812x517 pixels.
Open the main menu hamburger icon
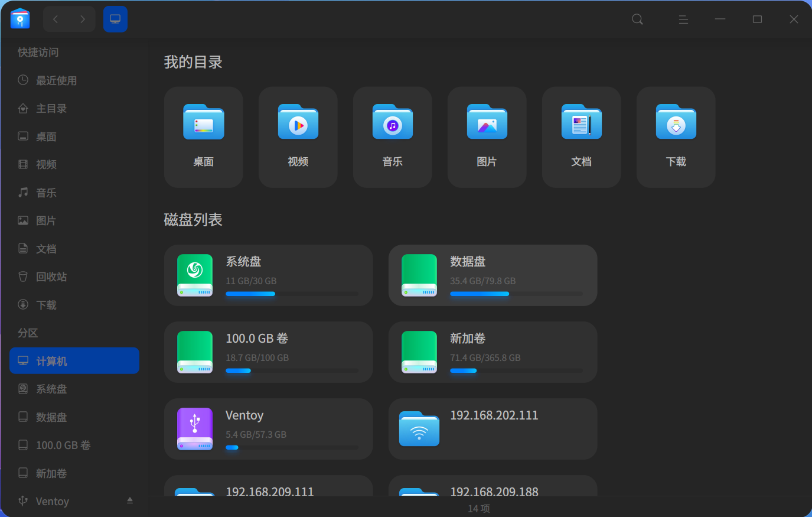[x=683, y=19]
